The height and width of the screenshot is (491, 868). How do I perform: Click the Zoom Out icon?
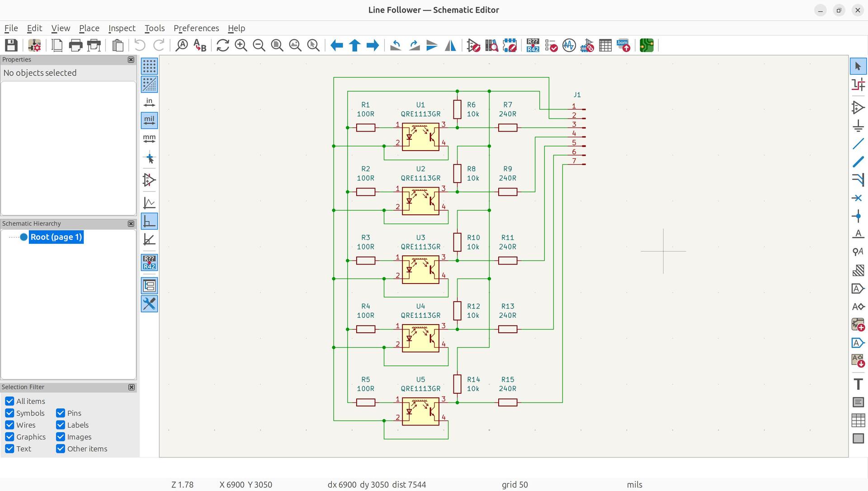click(259, 45)
